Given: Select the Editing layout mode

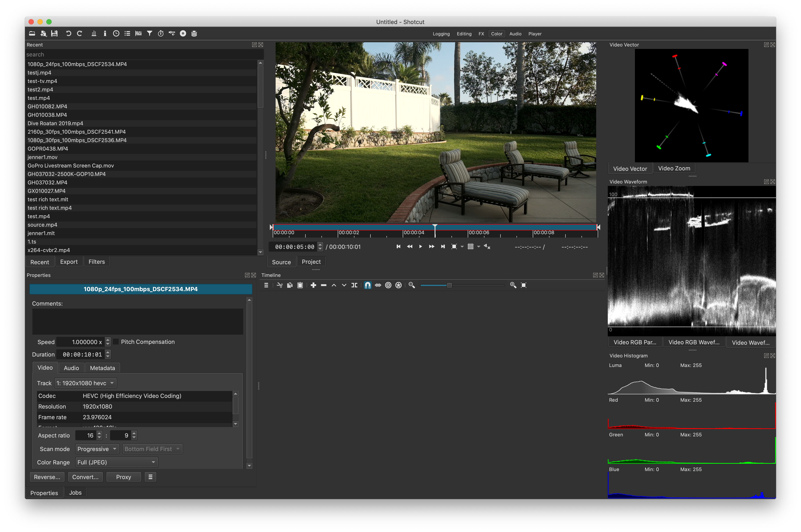Looking at the screenshot, I should [x=464, y=34].
